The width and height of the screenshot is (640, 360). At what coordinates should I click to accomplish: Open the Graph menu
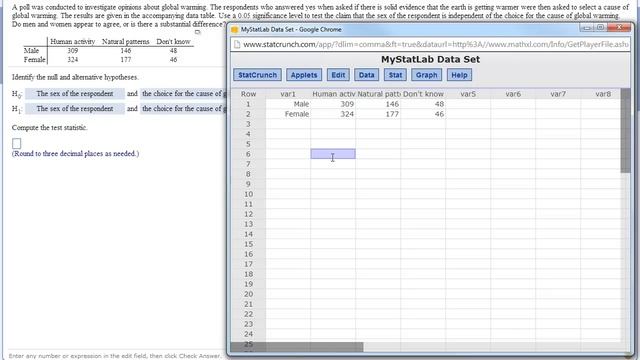(x=426, y=75)
